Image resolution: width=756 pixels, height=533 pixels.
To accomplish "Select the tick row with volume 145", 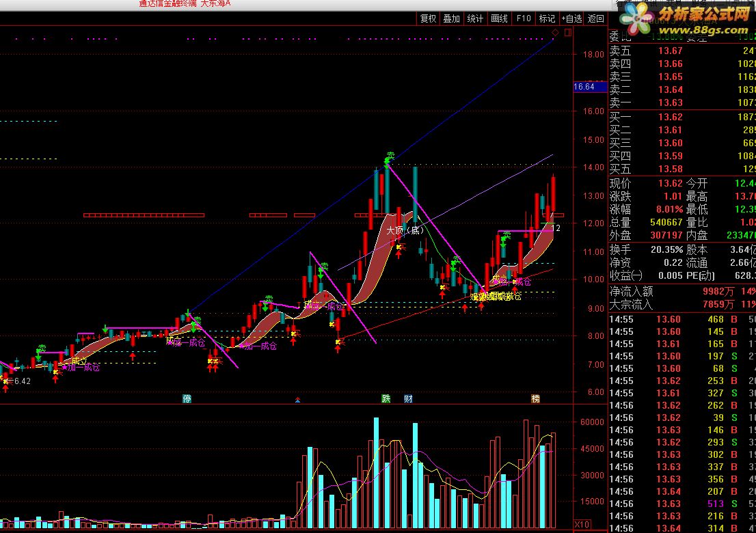I will [682, 332].
